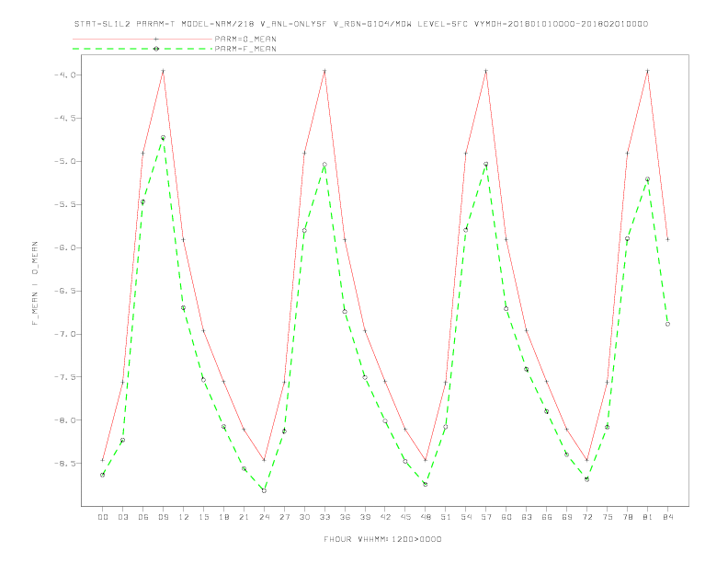Click the 42 forecast hour tick label
728x563 pixels.
(385, 517)
